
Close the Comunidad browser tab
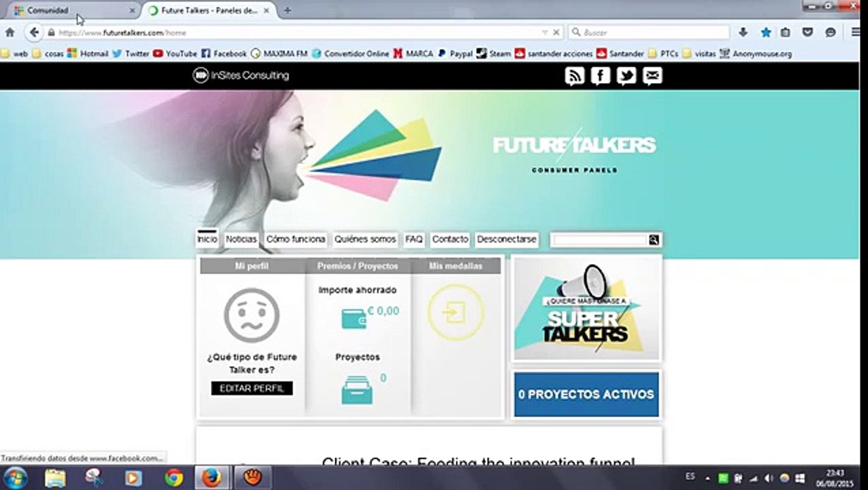pos(132,10)
